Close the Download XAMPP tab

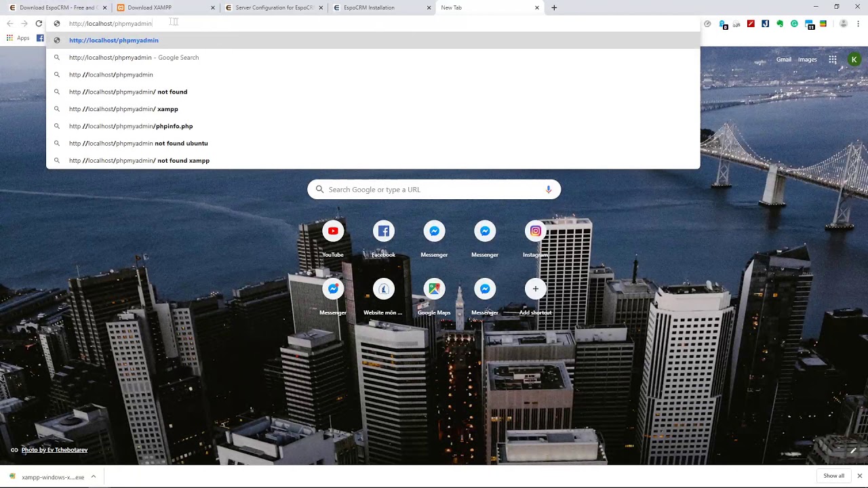point(213,7)
